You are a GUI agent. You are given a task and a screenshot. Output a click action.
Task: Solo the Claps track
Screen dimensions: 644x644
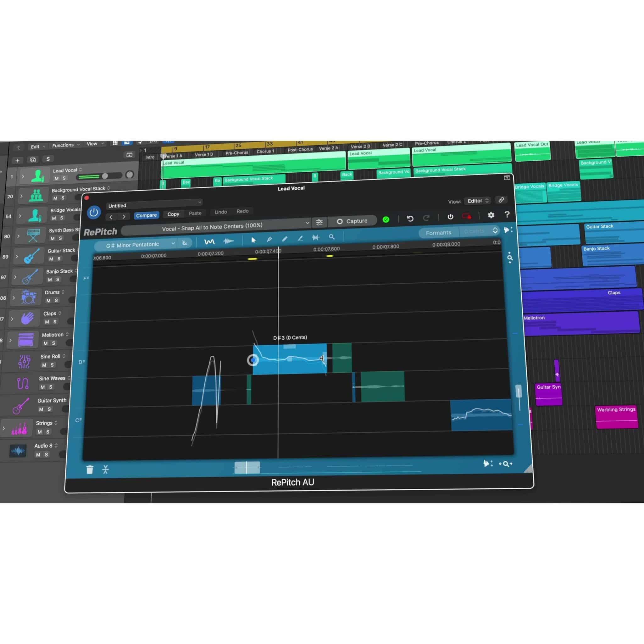[55, 322]
